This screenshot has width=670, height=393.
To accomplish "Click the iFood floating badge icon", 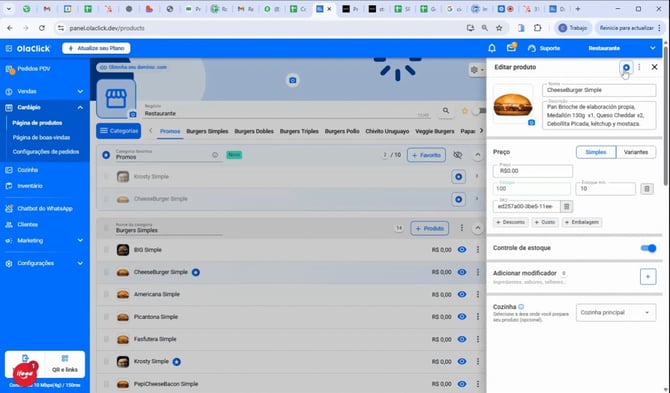I will 25,373.
